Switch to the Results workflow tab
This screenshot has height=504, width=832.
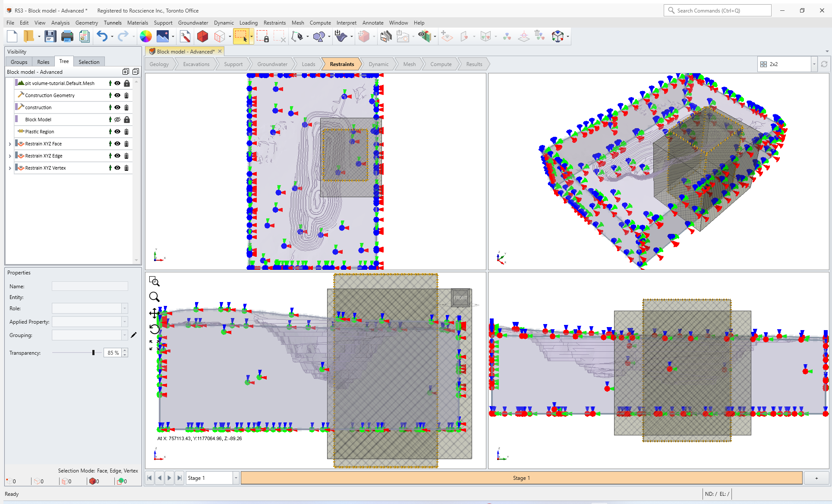pyautogui.click(x=474, y=64)
